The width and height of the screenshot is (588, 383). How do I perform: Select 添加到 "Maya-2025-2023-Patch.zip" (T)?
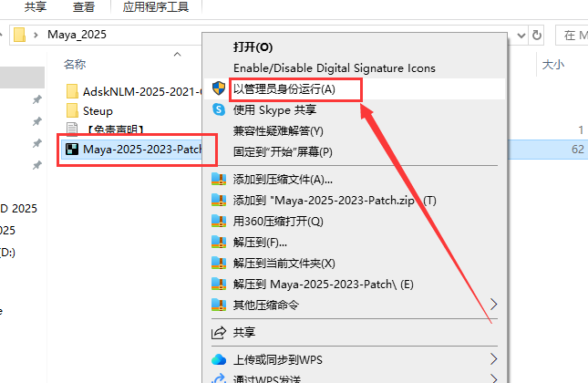(x=335, y=201)
